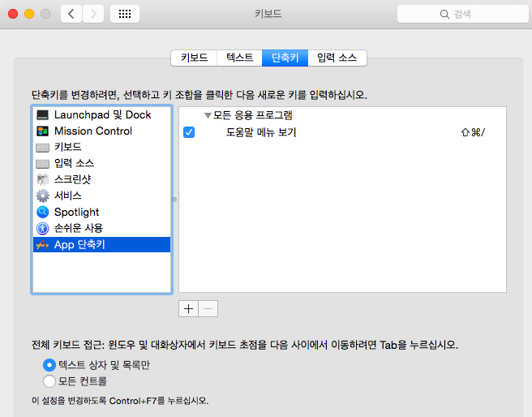Go back with the left arrow button
The width and height of the screenshot is (532, 417).
coord(71,14)
